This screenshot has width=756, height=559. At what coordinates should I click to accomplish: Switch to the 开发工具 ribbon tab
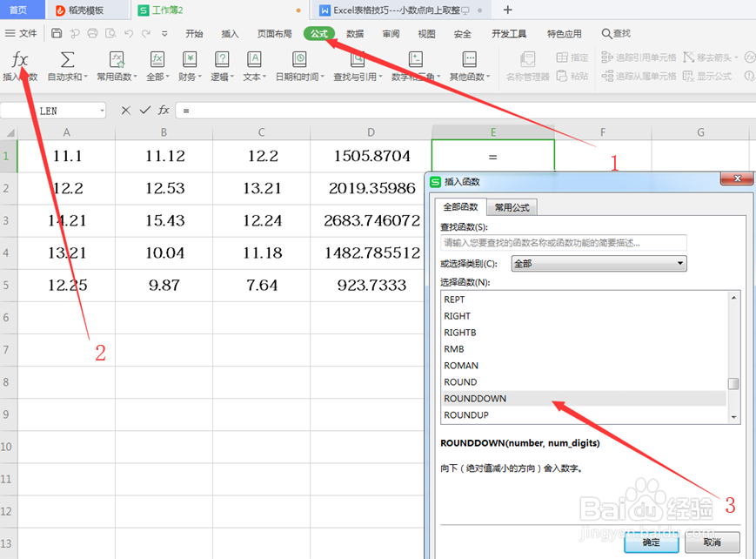pos(509,33)
